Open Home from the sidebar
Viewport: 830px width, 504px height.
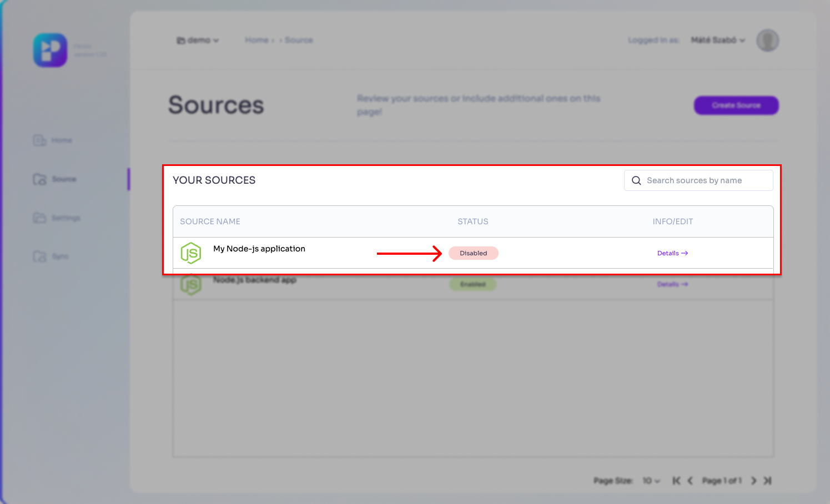pos(53,140)
